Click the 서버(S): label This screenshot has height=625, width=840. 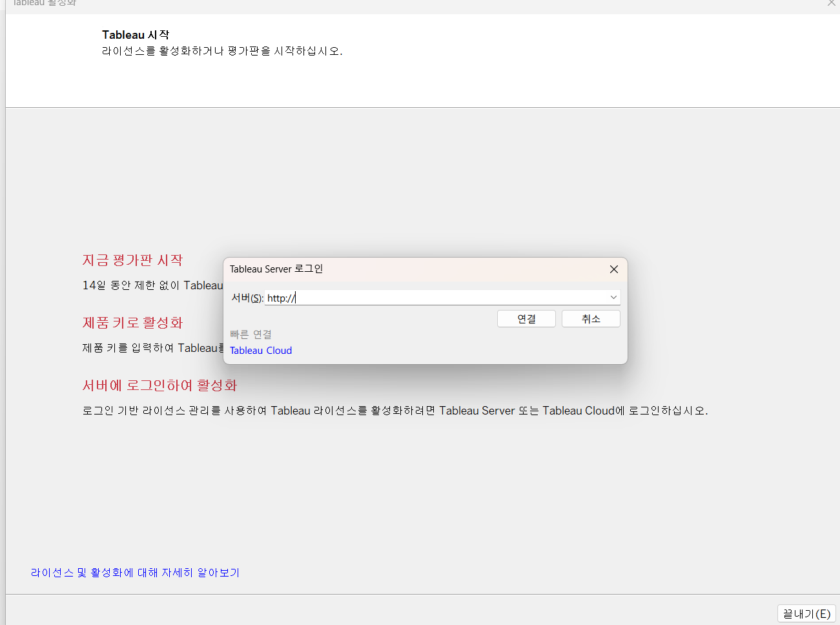[x=247, y=298]
